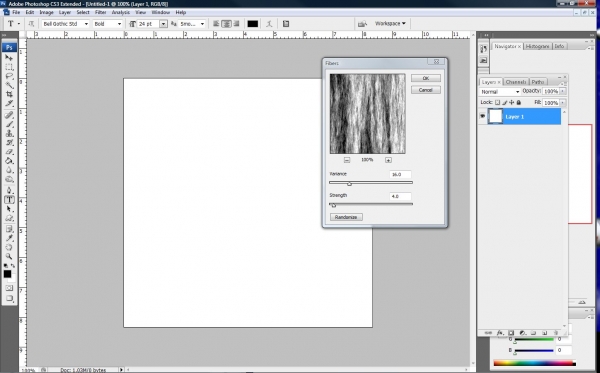Click the text color swatch
The height and width of the screenshot is (373, 600).
click(253, 24)
